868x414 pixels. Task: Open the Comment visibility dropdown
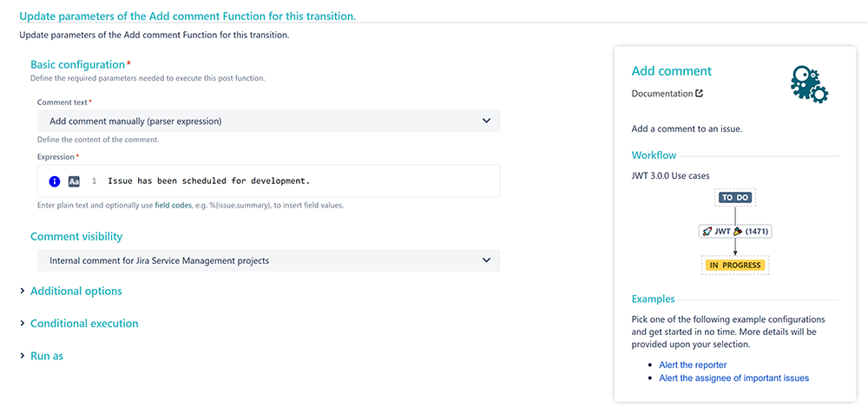[x=268, y=260]
